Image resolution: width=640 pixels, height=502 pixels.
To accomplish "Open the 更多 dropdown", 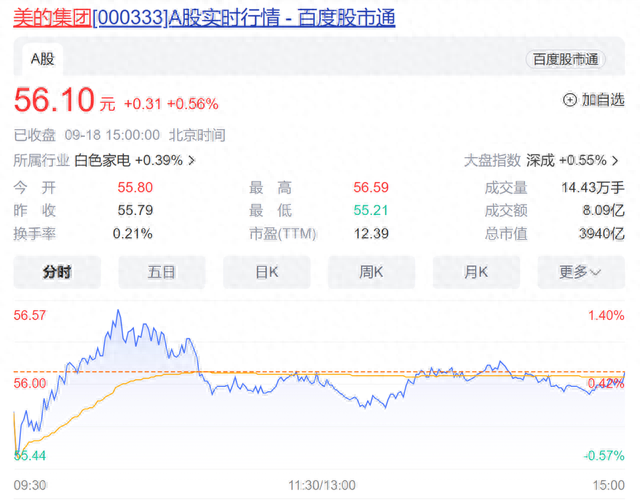I will click(581, 272).
